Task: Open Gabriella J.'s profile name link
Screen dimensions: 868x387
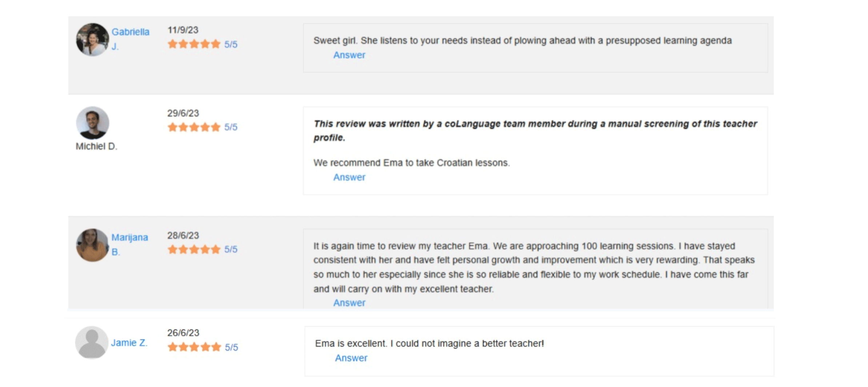Action: click(130, 32)
